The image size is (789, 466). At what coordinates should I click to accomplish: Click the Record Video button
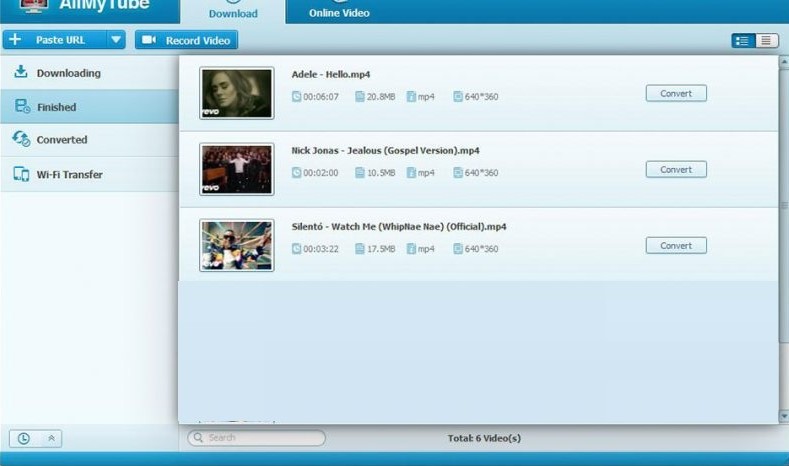tap(186, 40)
